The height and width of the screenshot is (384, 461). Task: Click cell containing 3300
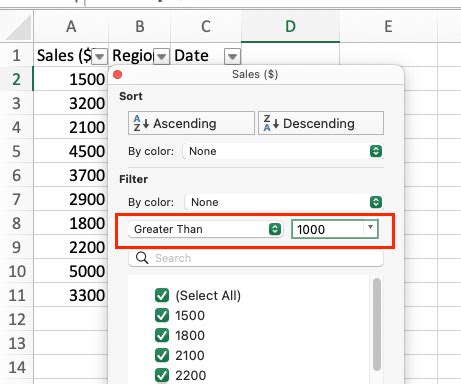[x=71, y=295]
